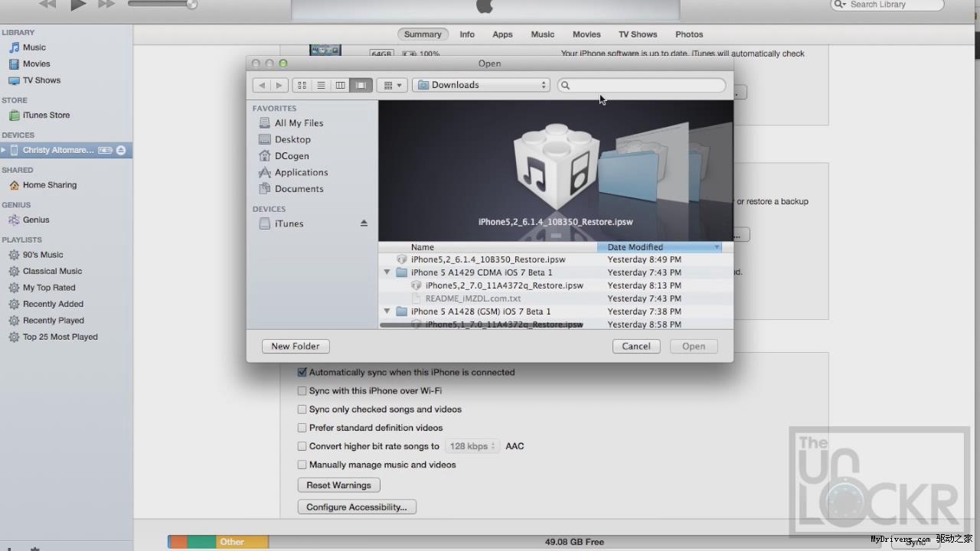The image size is (980, 551).
Task: Switch to Summary tab
Action: click(423, 34)
